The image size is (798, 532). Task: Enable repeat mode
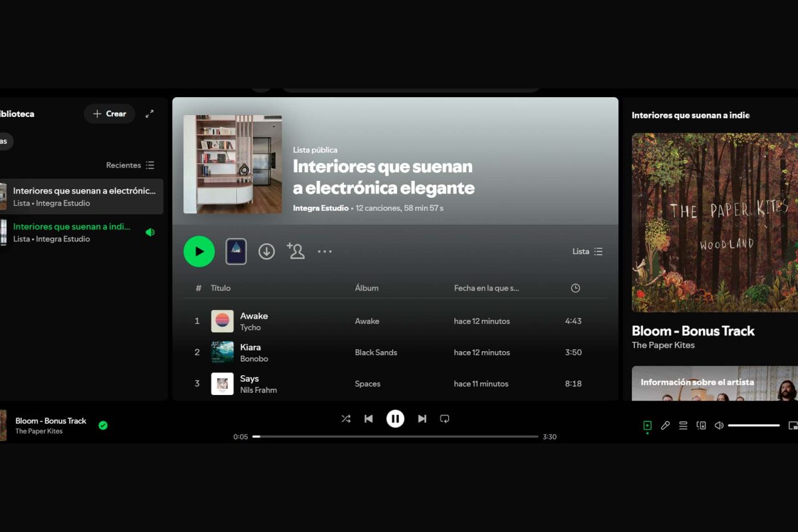point(444,418)
